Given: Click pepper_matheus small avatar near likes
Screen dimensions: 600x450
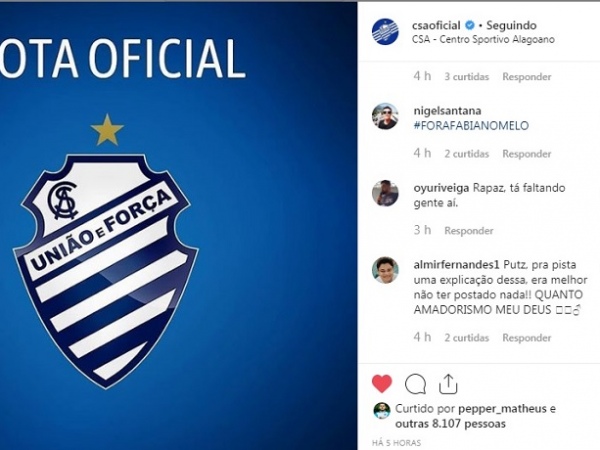Looking at the screenshot, I should tap(382, 411).
